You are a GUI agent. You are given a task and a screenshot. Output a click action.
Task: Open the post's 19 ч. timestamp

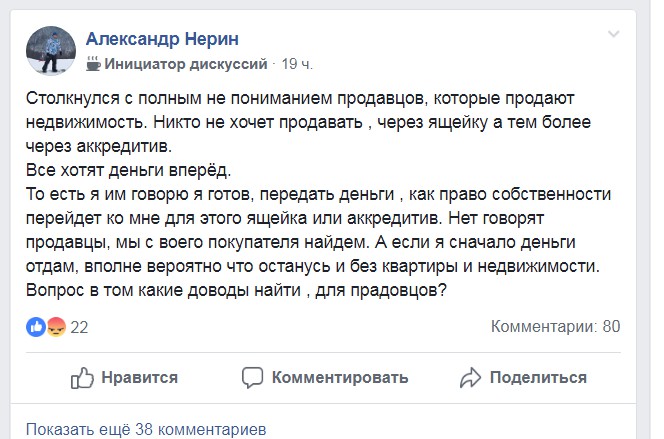[x=298, y=64]
